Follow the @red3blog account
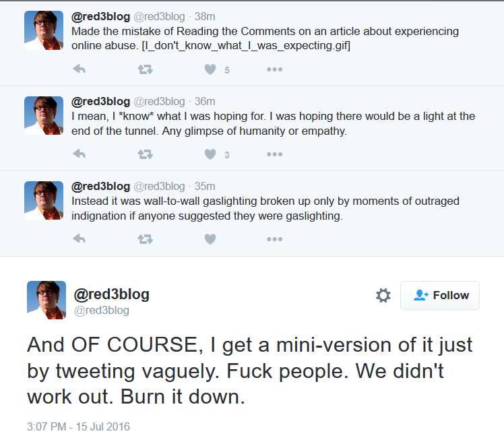 click(x=440, y=295)
